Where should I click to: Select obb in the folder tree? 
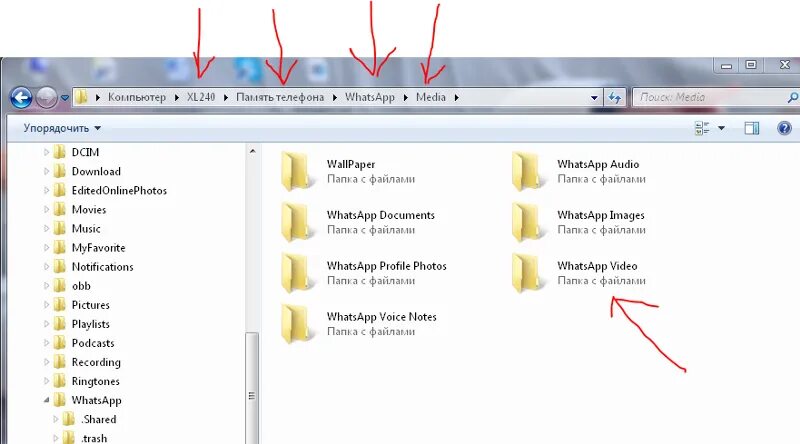[x=81, y=286]
